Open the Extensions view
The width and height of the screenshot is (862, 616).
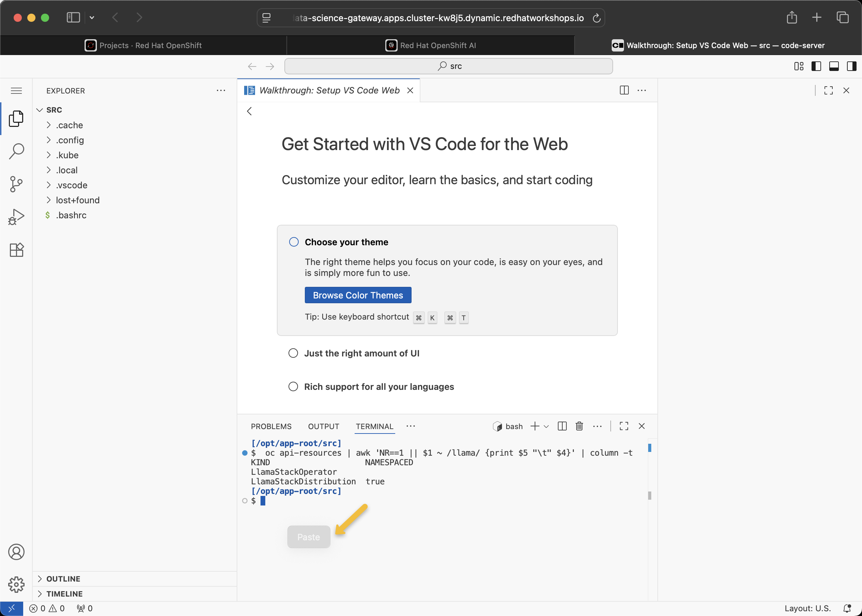[x=16, y=250]
